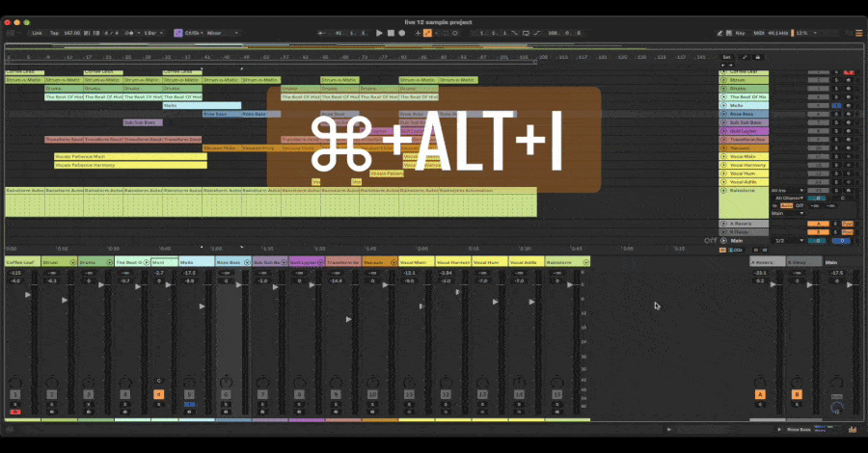Click the Arrangement Record button

coord(402,33)
